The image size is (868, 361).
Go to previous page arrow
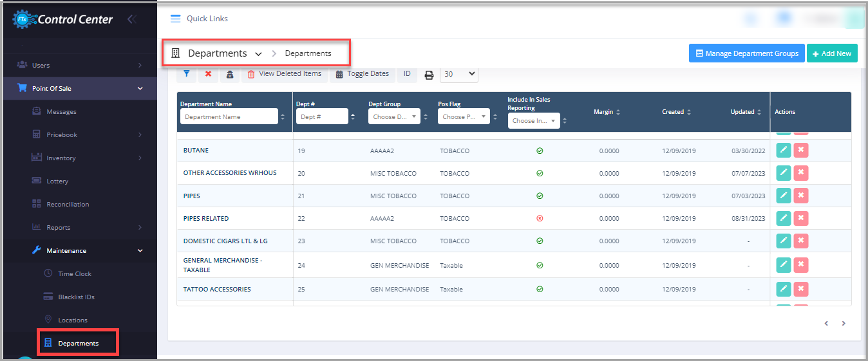[826, 324]
